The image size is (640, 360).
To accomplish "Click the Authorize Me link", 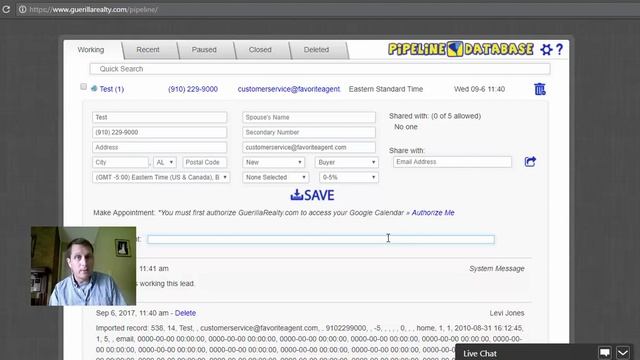I will (x=433, y=213).
